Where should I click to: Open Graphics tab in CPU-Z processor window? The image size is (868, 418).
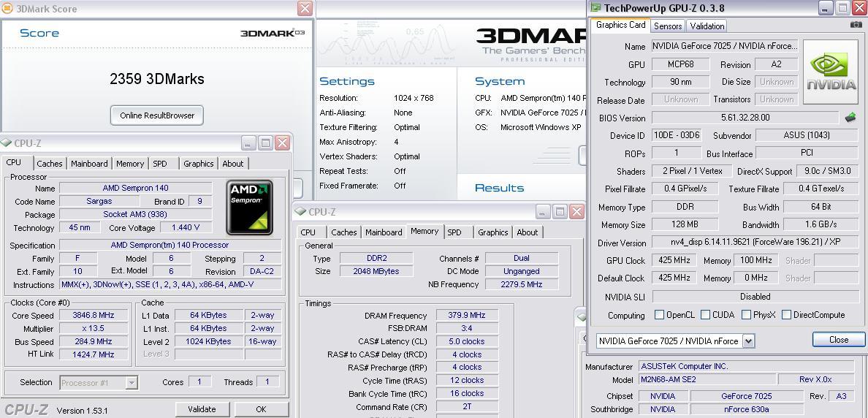coord(198,163)
